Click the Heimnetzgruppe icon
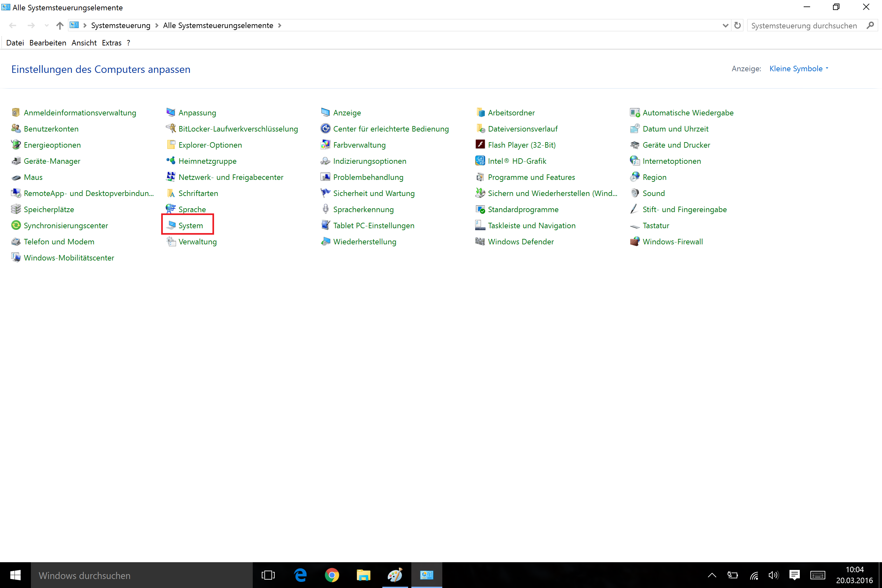Screen dimensions: 882x588 pos(171,161)
